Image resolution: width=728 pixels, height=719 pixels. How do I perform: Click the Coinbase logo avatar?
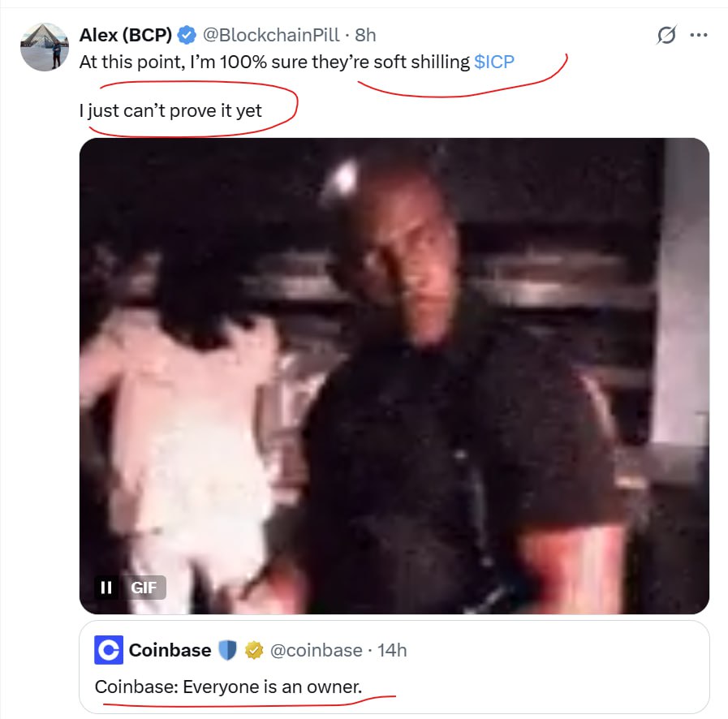click(109, 650)
